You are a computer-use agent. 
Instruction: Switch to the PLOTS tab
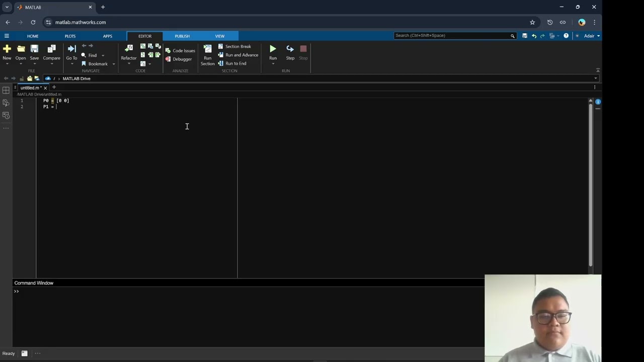coord(70,36)
